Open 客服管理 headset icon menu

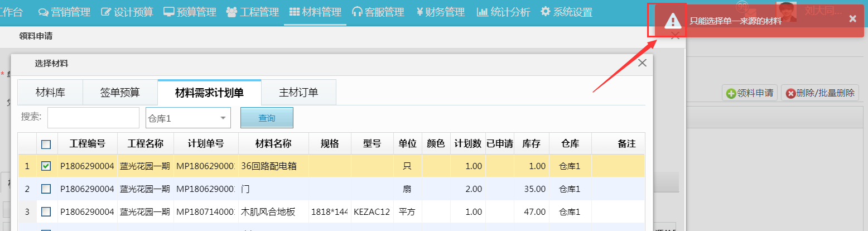[378, 12]
